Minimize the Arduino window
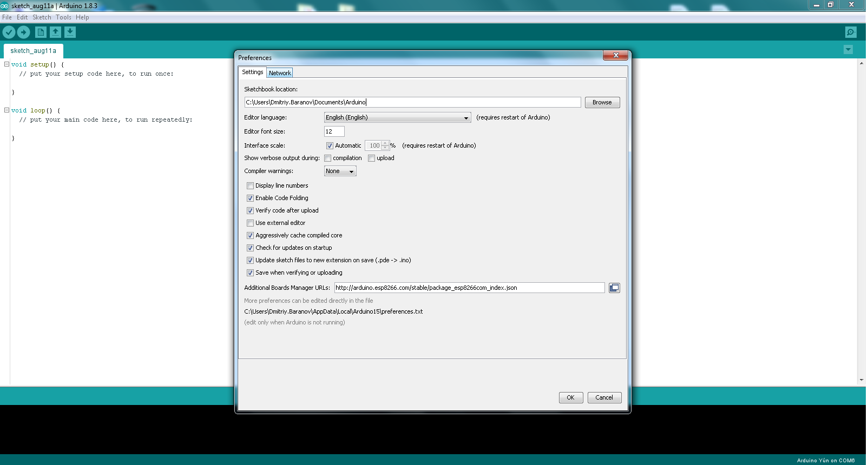 817,5
